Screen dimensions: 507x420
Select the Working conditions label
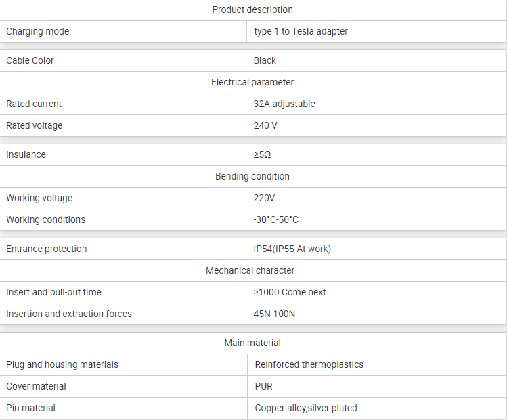[x=46, y=219]
